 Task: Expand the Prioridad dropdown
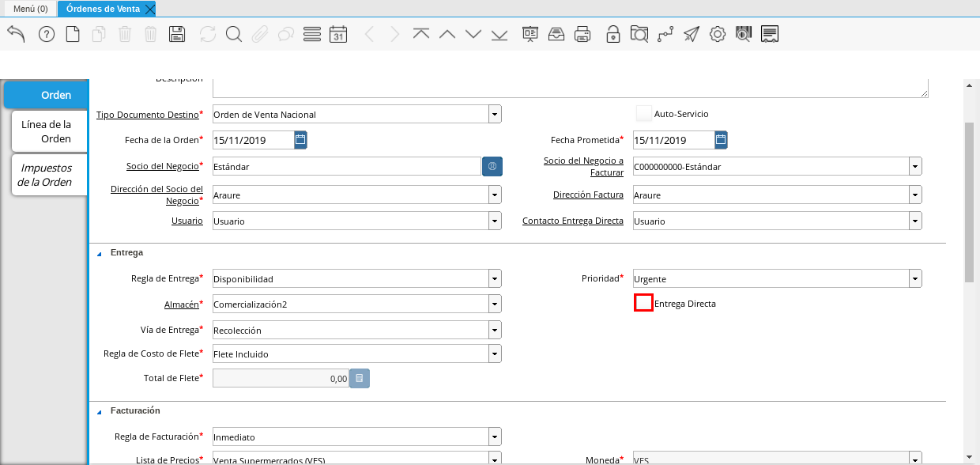pos(915,278)
